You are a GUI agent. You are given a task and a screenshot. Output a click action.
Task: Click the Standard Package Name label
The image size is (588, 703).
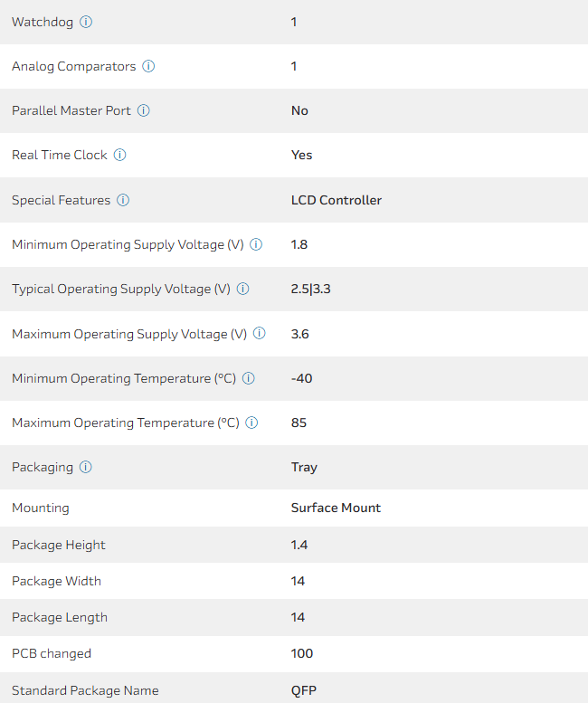85,690
